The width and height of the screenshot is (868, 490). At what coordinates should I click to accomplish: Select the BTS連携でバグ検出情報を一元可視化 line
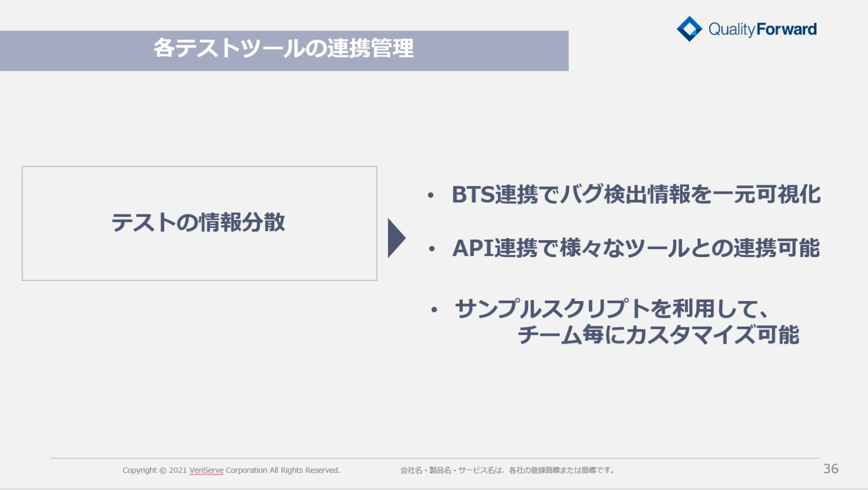(x=636, y=195)
